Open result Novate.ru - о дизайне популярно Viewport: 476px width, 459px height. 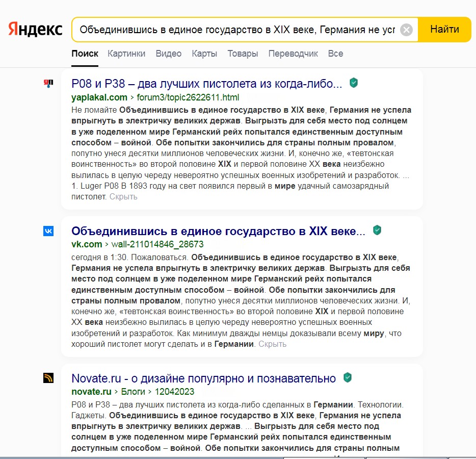click(204, 378)
